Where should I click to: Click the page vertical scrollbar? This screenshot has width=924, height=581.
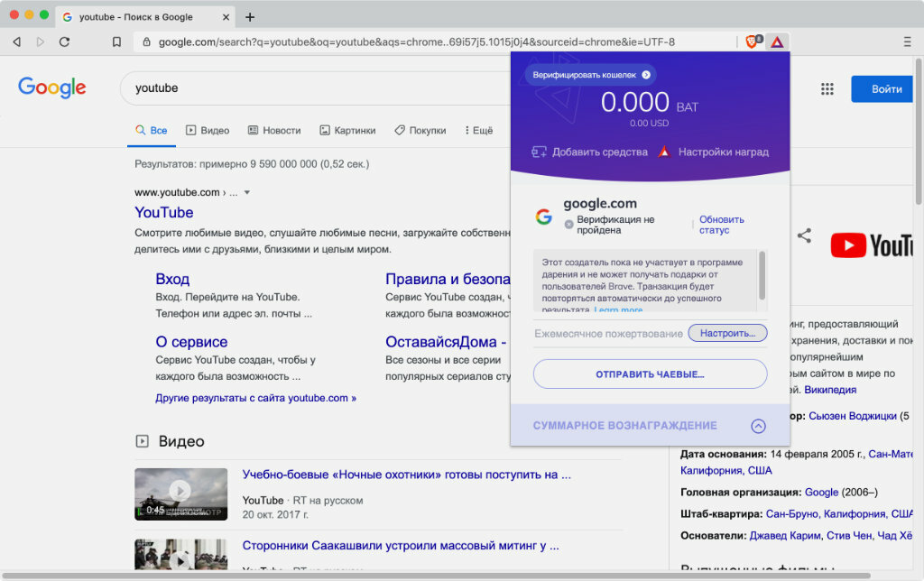pyautogui.click(x=919, y=133)
